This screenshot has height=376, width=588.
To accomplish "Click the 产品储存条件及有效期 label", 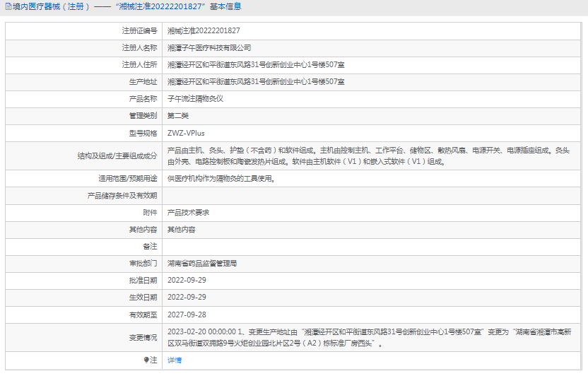I will tap(122, 196).
